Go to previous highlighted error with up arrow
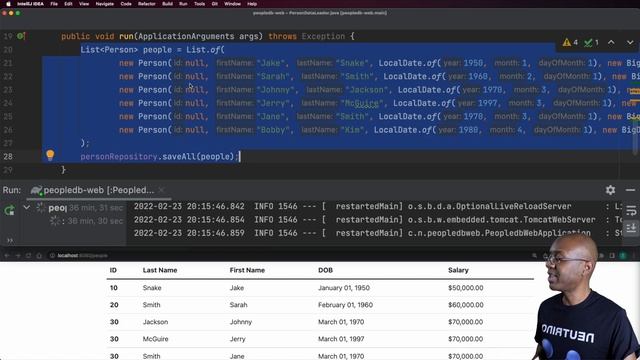Image resolution: width=640 pixels, height=360 pixels. [x=611, y=42]
